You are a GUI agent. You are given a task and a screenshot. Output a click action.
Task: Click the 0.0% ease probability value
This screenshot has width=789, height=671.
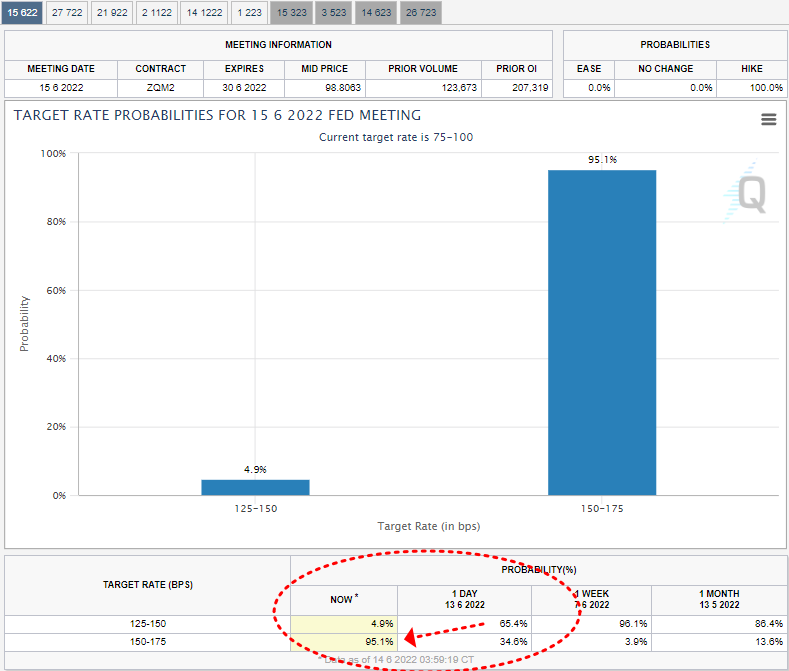[599, 88]
